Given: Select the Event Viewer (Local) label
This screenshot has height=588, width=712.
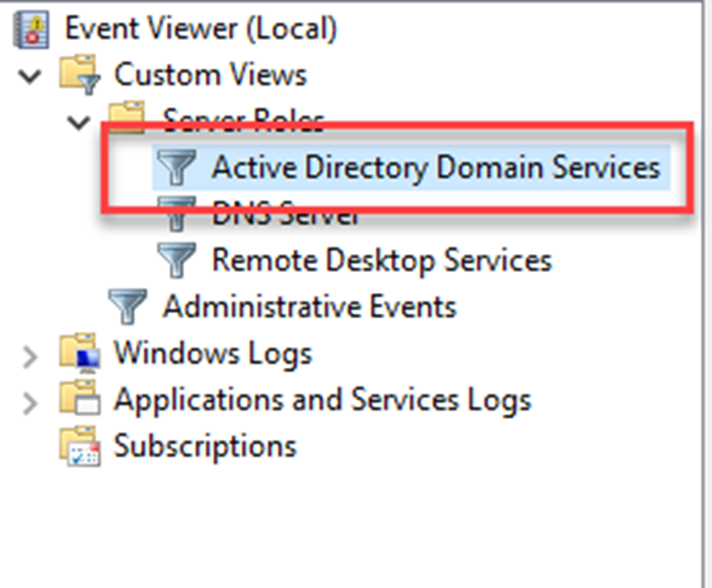Looking at the screenshot, I should (201, 29).
